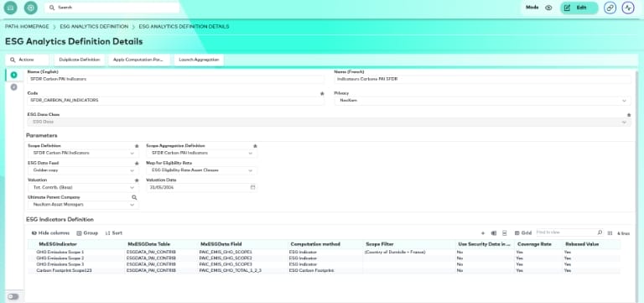
Task: Select the GHG Emissions Scope 3 row
Action: pyautogui.click(x=324, y=264)
